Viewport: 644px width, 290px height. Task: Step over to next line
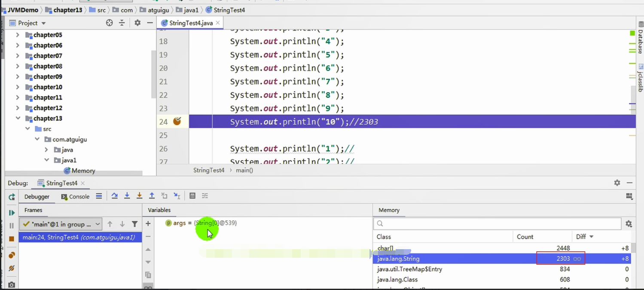[x=115, y=196]
